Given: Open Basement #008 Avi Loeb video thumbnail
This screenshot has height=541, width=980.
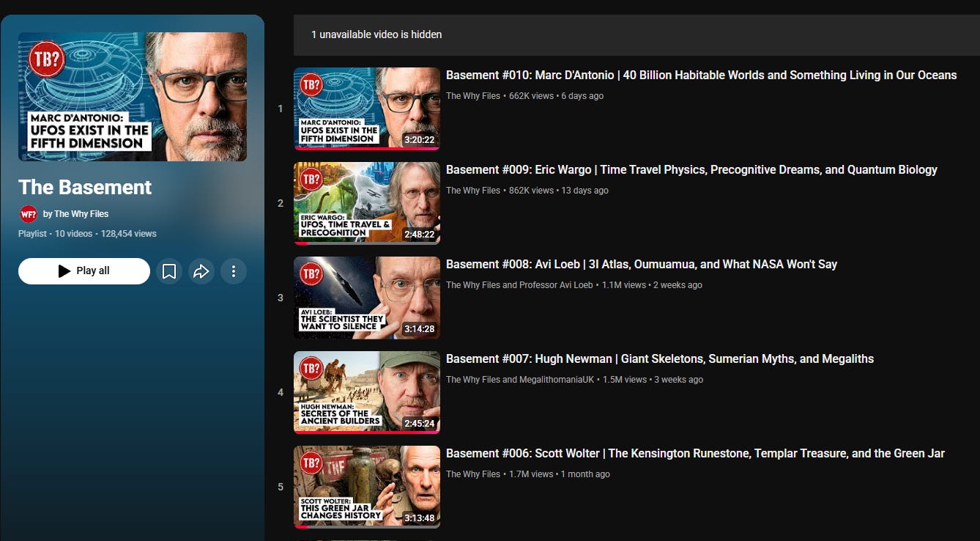Looking at the screenshot, I should point(367,298).
